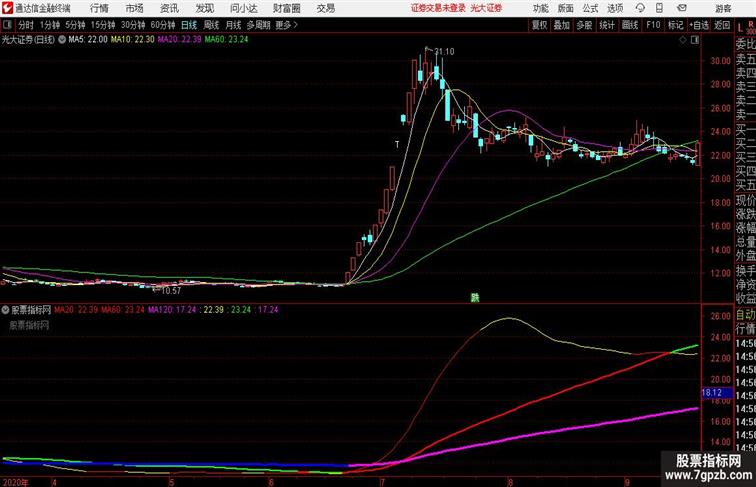Screen dimensions: 756x487
Task: Click the MA20: 22.39 label in main chart
Action: (x=179, y=40)
